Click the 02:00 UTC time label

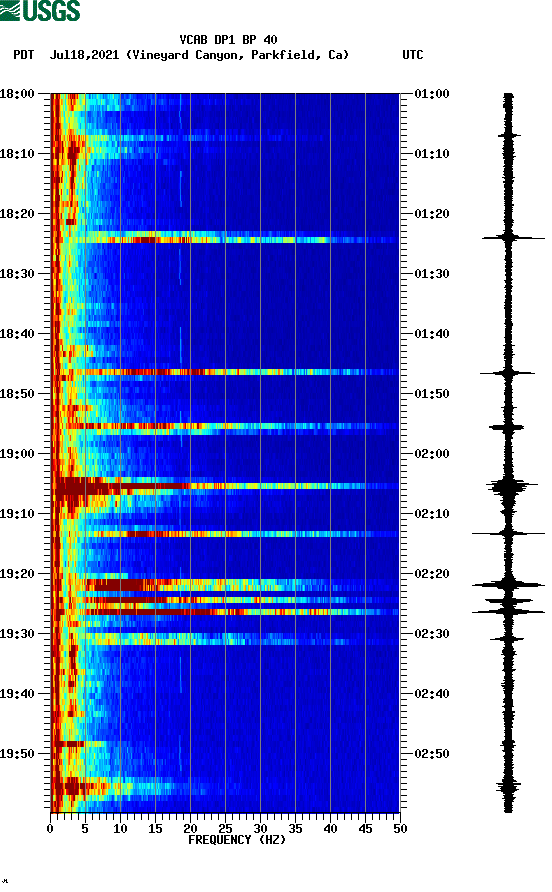coord(432,454)
